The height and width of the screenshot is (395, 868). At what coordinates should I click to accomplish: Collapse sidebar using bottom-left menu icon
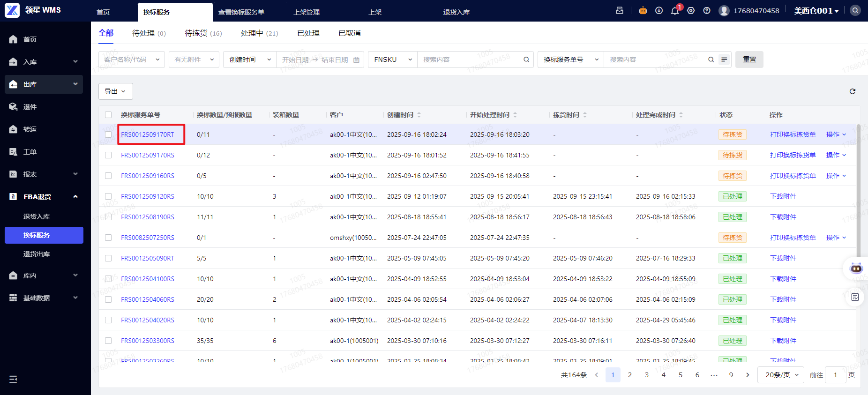(x=13, y=379)
